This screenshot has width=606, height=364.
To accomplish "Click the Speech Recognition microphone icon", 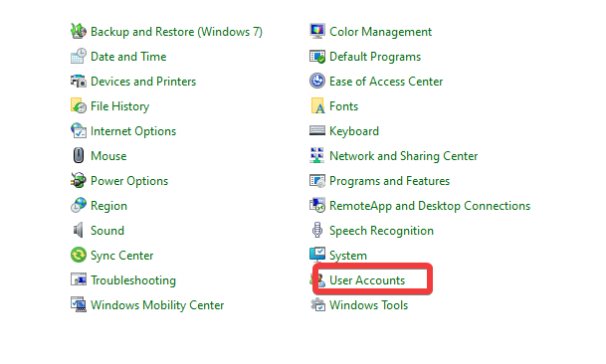I will tap(317, 231).
